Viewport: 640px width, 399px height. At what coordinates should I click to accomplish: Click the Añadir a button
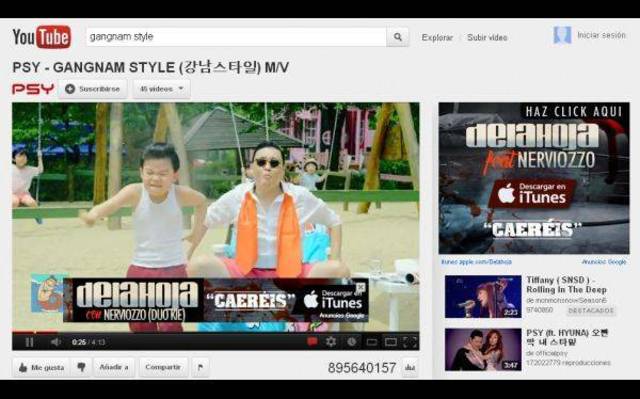click(x=114, y=367)
